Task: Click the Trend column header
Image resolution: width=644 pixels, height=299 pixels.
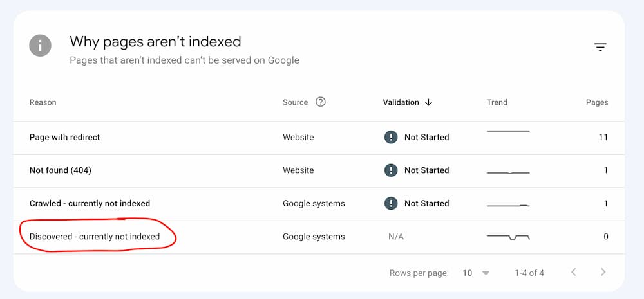Action: 497,102
